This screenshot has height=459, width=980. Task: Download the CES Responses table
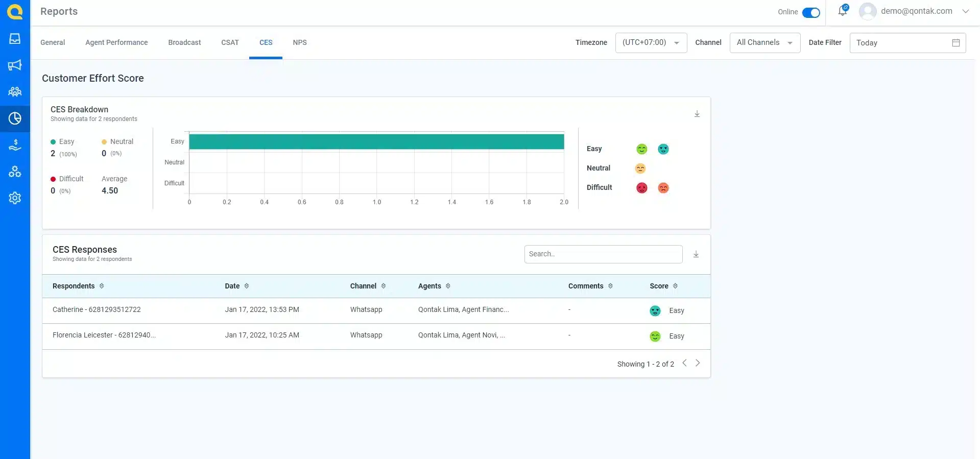[x=696, y=254]
